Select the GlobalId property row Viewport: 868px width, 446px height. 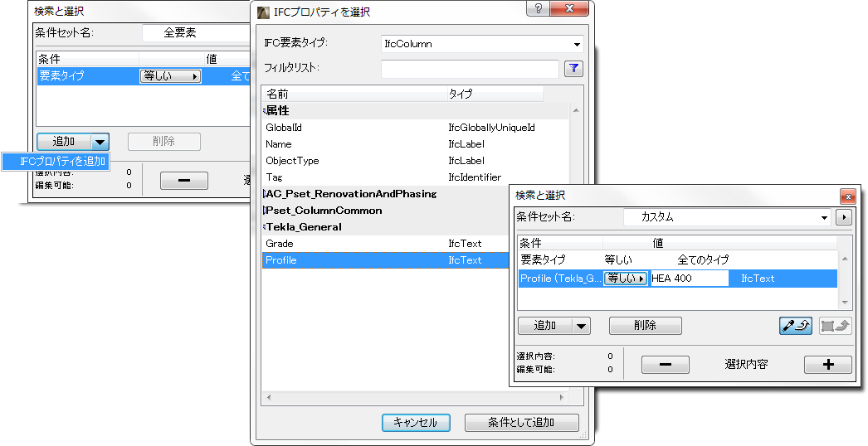415,128
